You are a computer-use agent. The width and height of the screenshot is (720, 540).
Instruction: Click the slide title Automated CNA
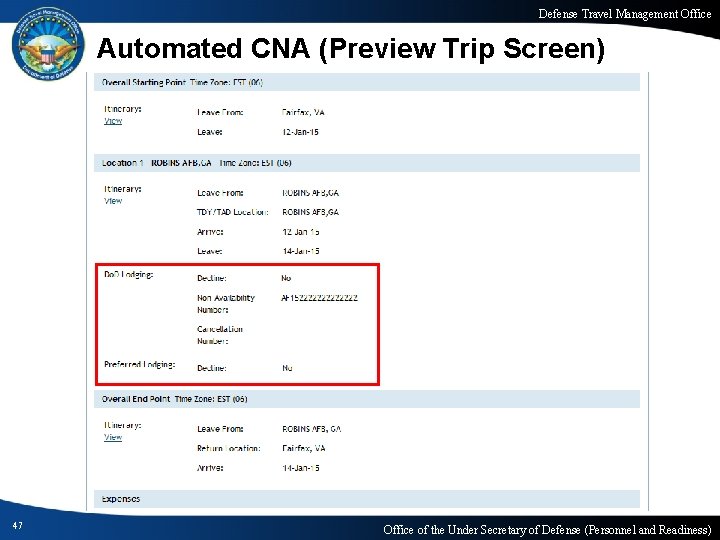click(x=350, y=48)
